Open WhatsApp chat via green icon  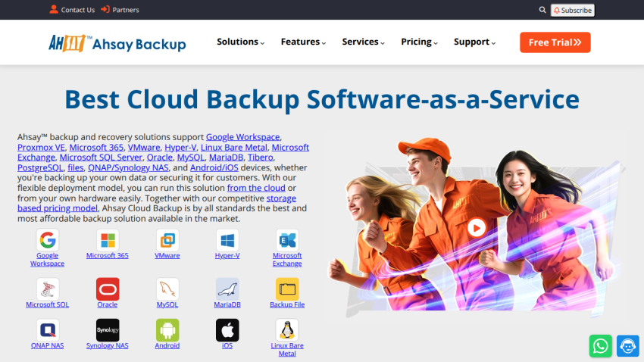pyautogui.click(x=601, y=346)
